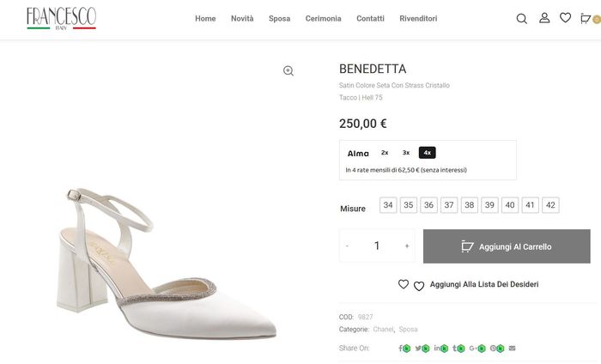Open the shopping cart icon
The width and height of the screenshot is (601, 364).
pyautogui.click(x=586, y=18)
